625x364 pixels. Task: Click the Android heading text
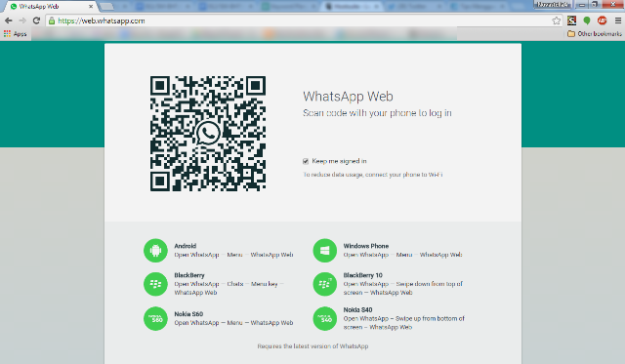tap(185, 246)
